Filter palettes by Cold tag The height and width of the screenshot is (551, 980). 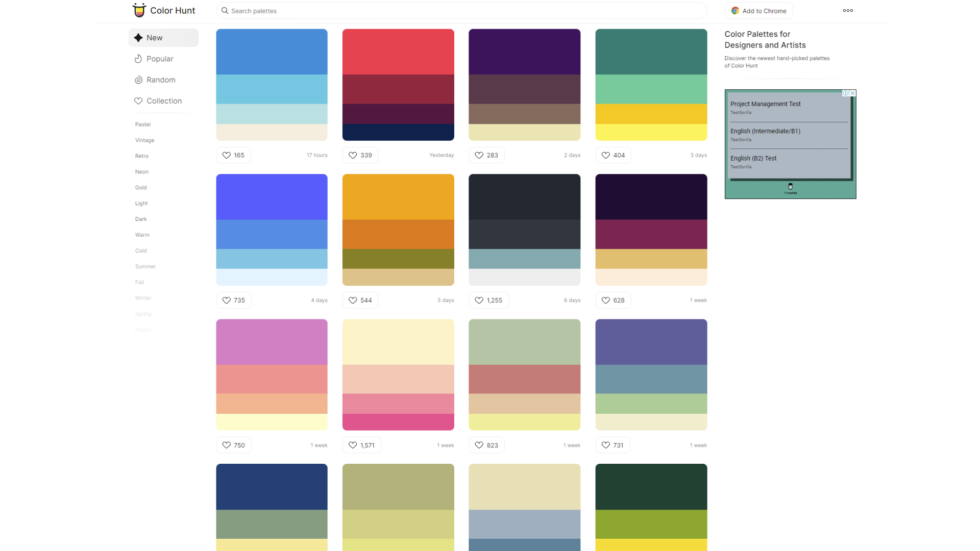pyautogui.click(x=141, y=251)
